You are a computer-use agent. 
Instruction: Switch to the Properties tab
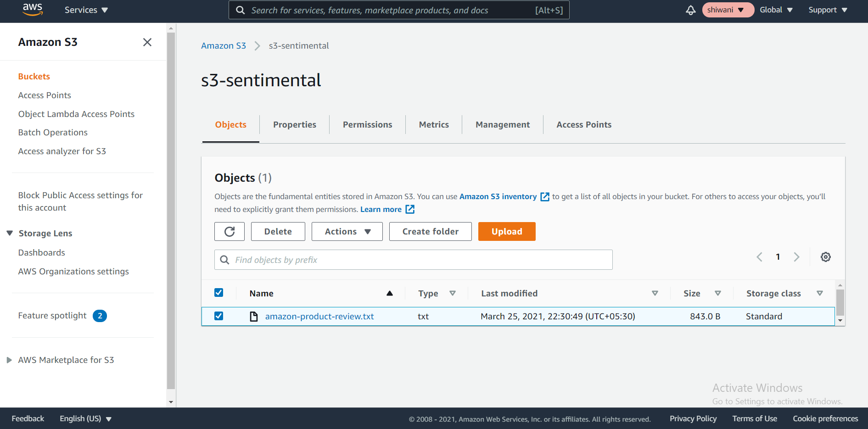[295, 125]
